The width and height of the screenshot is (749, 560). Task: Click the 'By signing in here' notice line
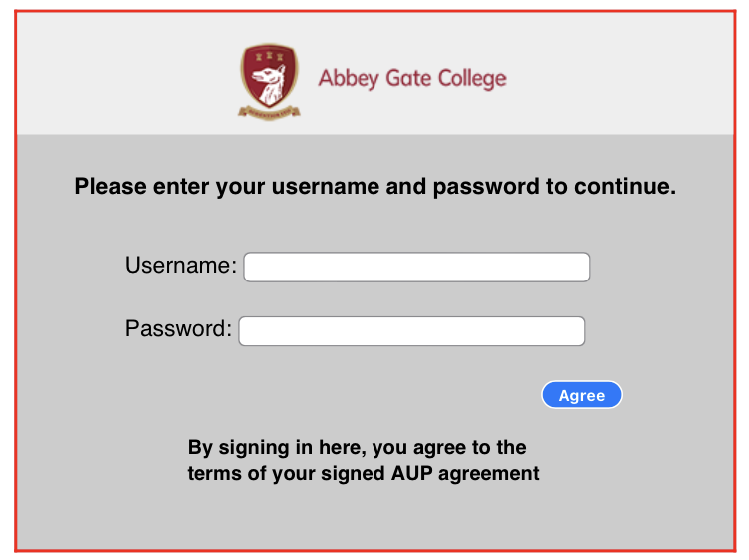pos(357,448)
